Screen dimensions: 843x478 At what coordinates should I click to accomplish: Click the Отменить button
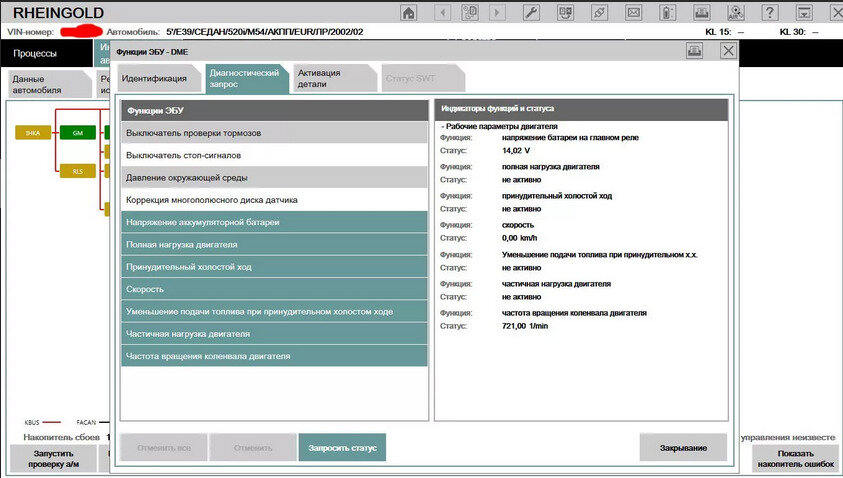pos(253,447)
